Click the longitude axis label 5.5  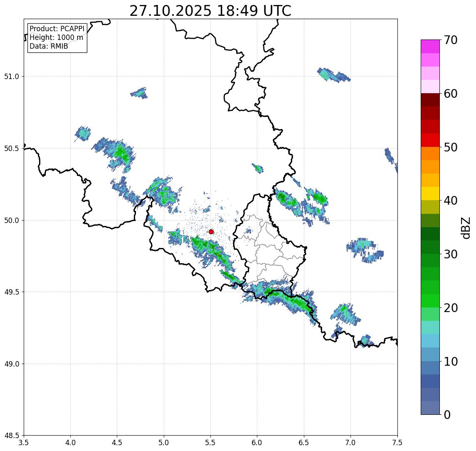(211, 443)
